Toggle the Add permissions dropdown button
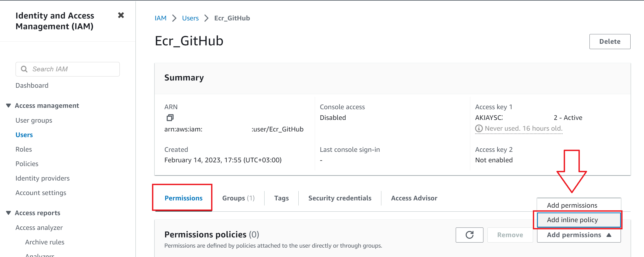 click(579, 235)
